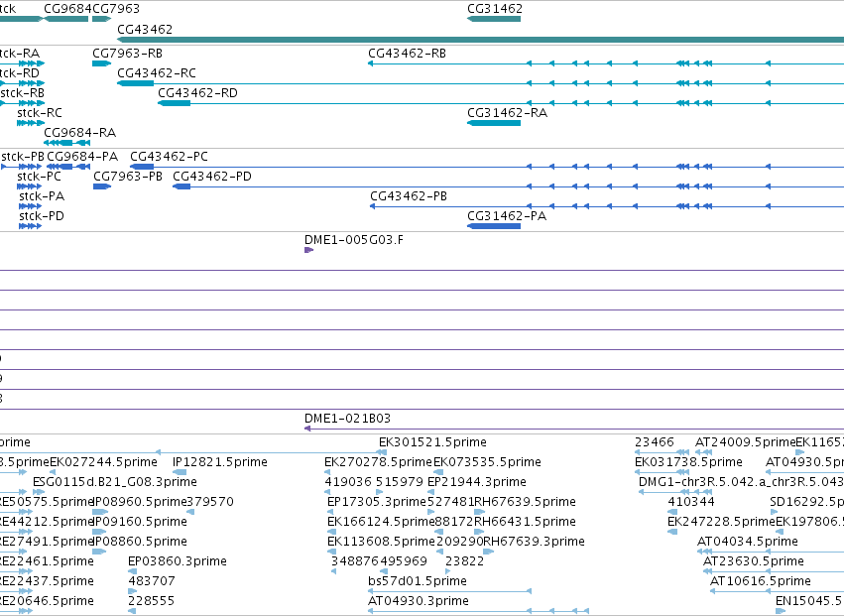Open the DME1-005G03.F feature label
The width and height of the screenshot is (844, 616).
(x=354, y=240)
